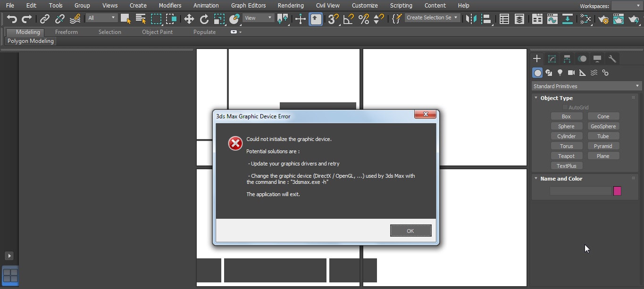Image resolution: width=644 pixels, height=289 pixels.
Task: Click OK in Graphic Device Error dialog
Action: (x=410, y=231)
